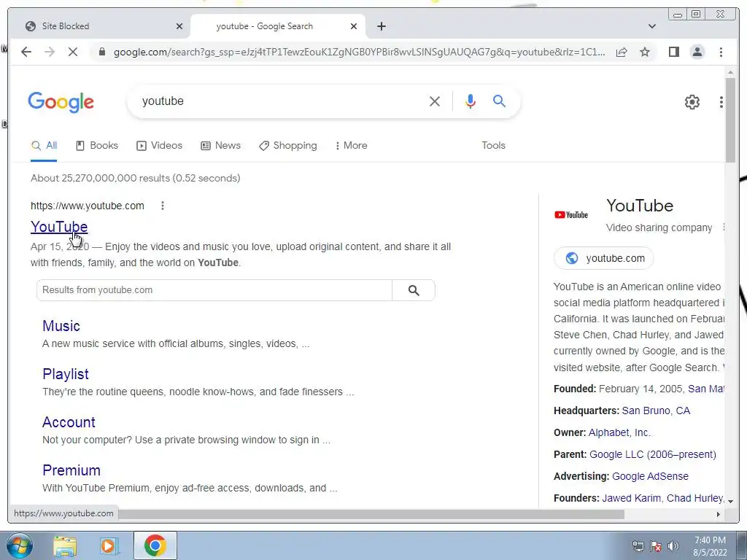747x560 pixels.
Task: Open the share page icon
Action: coord(622,52)
